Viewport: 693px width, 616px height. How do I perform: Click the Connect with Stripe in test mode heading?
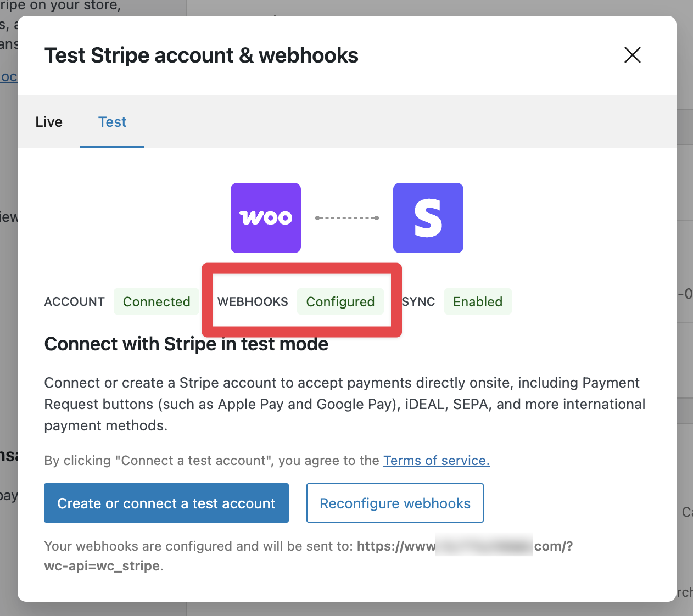coord(186,344)
